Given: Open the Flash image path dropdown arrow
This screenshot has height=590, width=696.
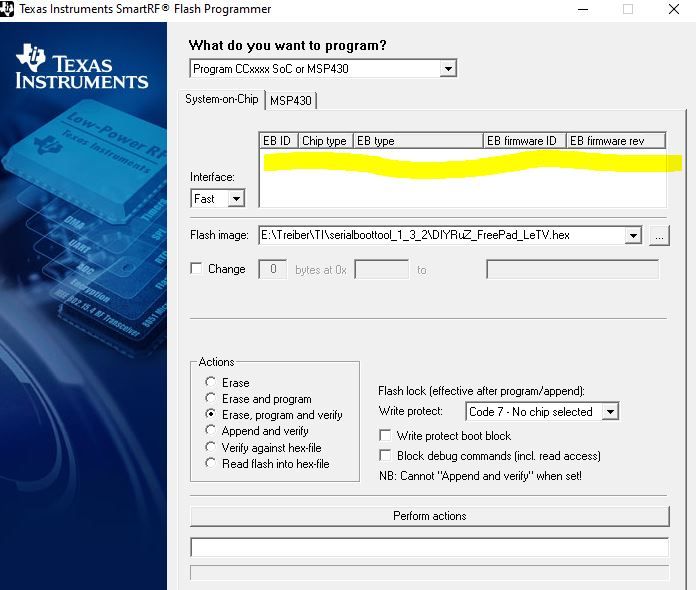Looking at the screenshot, I should tap(633, 235).
